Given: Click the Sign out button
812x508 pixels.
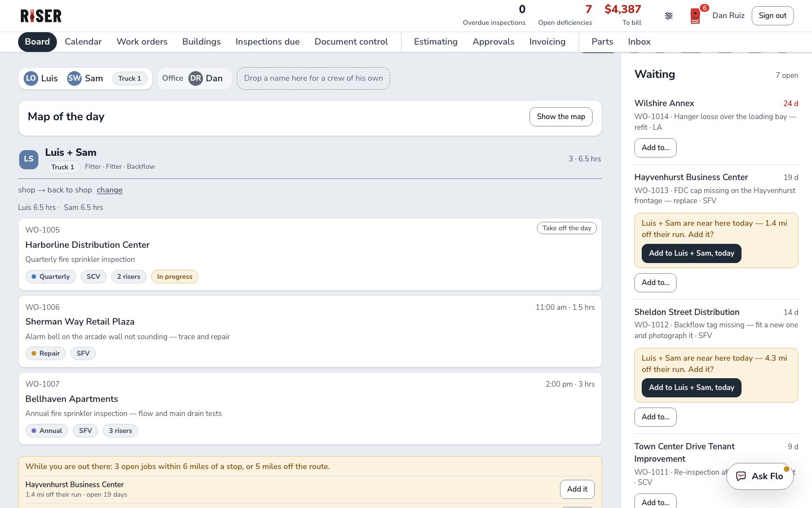Looking at the screenshot, I should coord(773,16).
